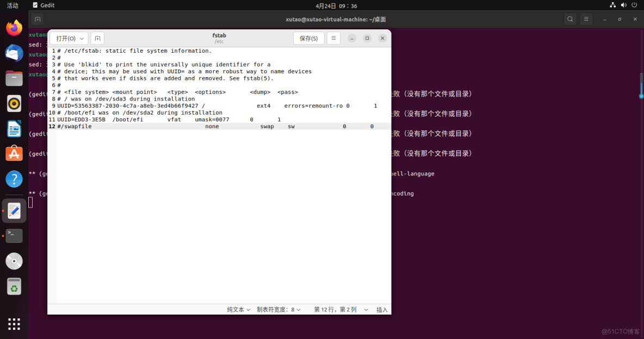The image size is (644, 339).
Task: Show applications grid at dock bottom
Action: (14, 324)
